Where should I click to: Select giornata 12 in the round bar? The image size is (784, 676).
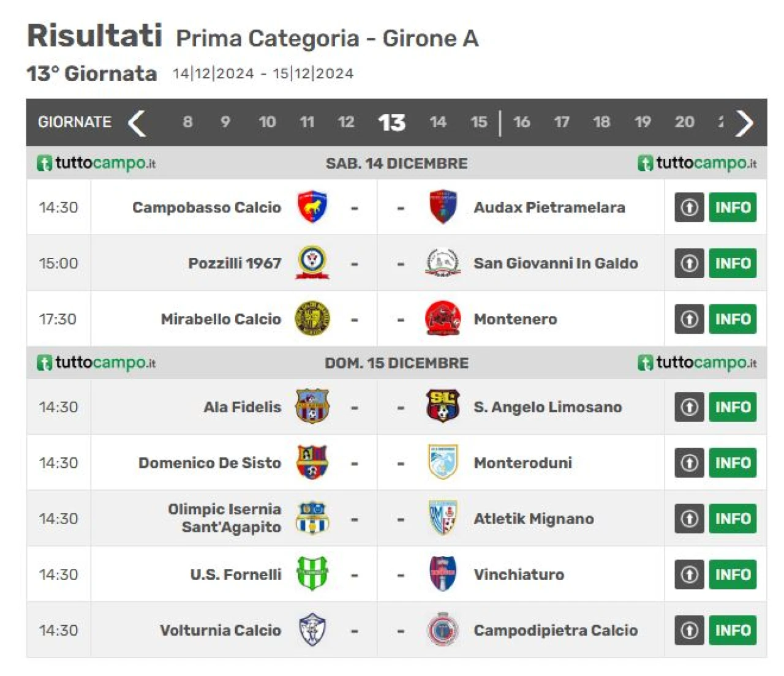click(x=346, y=122)
